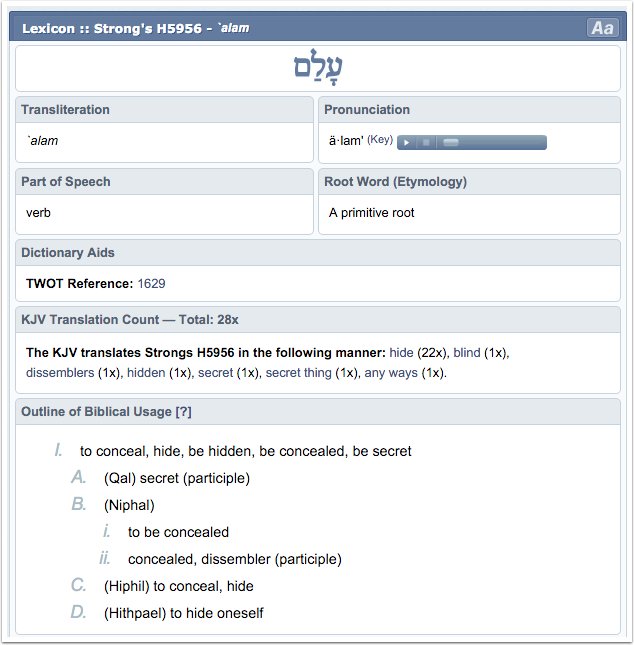
Task: Click the 'blind' translation link
Action: click(467, 353)
